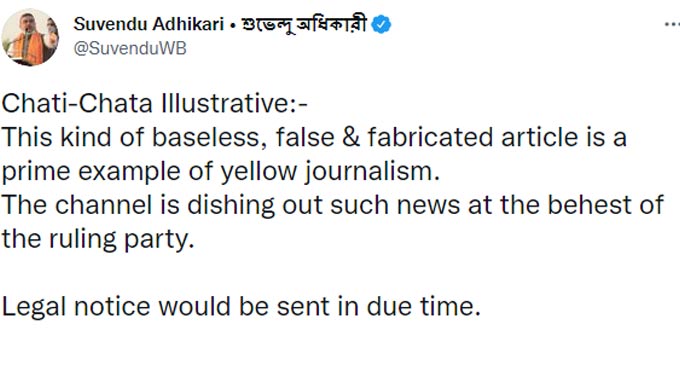
Task: Click the word 'fabricated' in the tweet
Action: tap(431, 137)
